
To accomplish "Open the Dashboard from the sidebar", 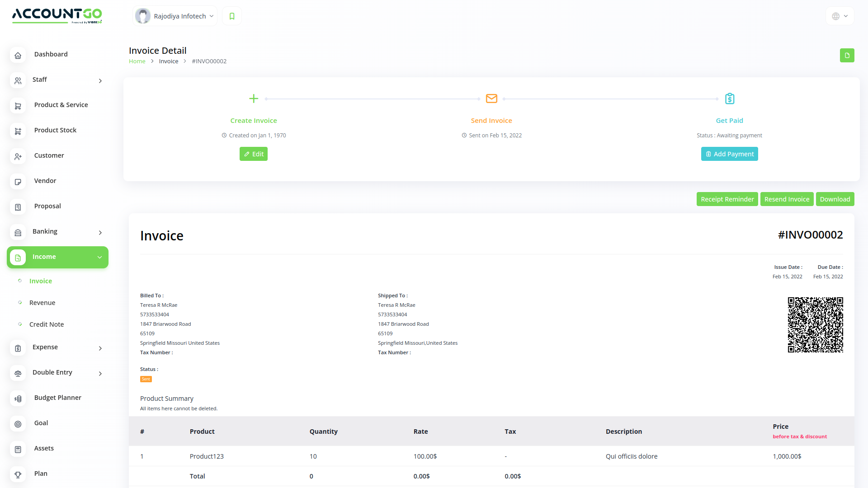I will point(18,55).
